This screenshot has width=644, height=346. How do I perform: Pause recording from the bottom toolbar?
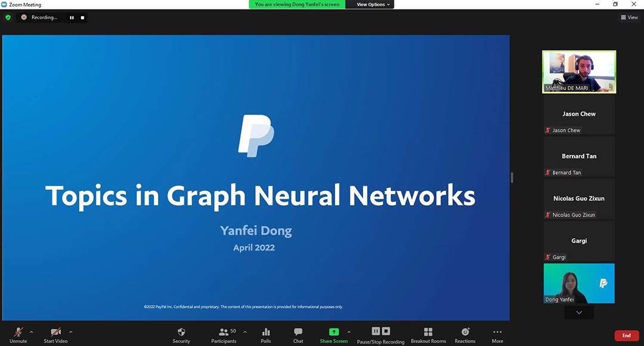tap(376, 331)
